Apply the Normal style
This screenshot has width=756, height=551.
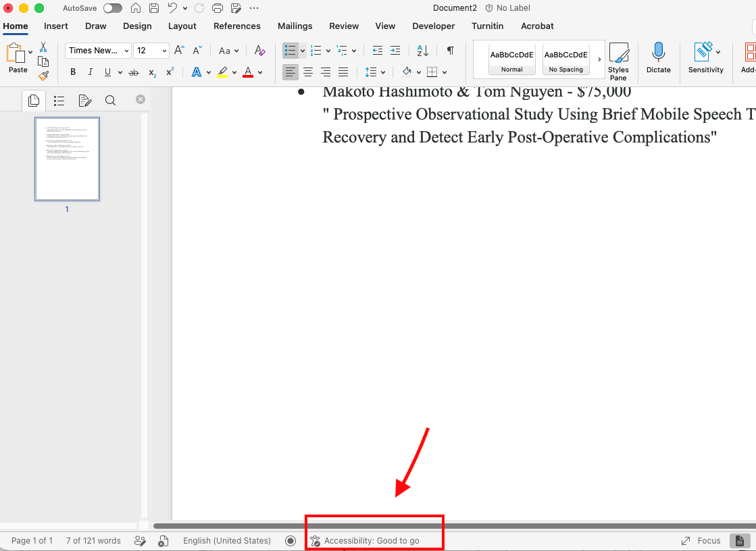[x=511, y=60]
